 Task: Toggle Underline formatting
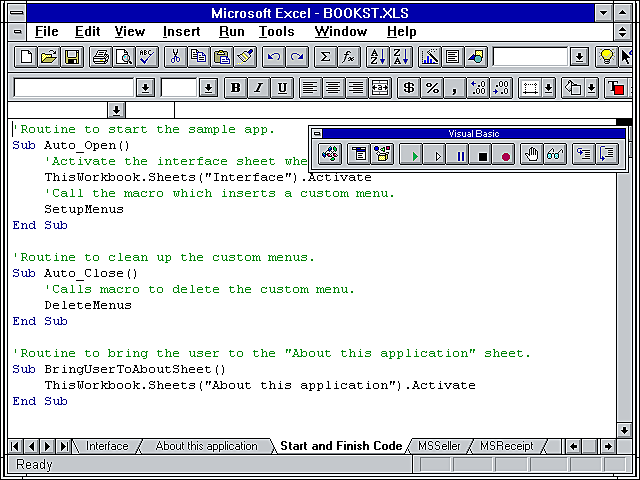pyautogui.click(x=282, y=87)
